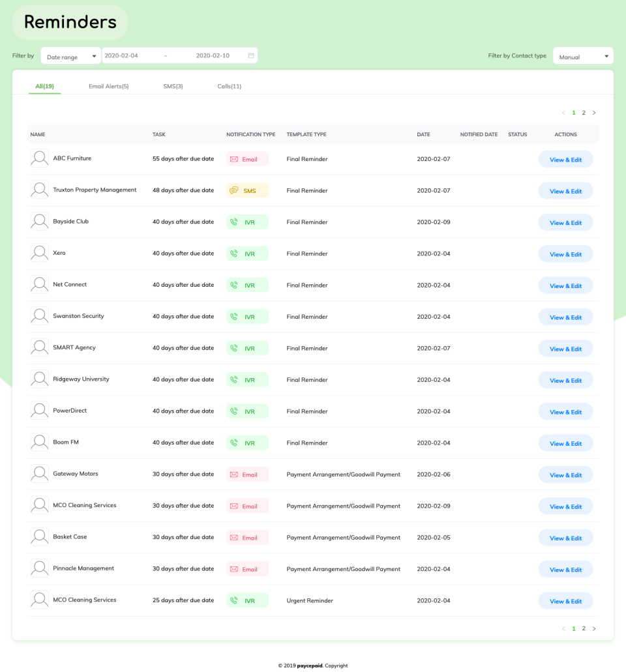Click the Bayside Club avatar icon
The height and width of the screenshot is (672, 626).
coord(39,221)
